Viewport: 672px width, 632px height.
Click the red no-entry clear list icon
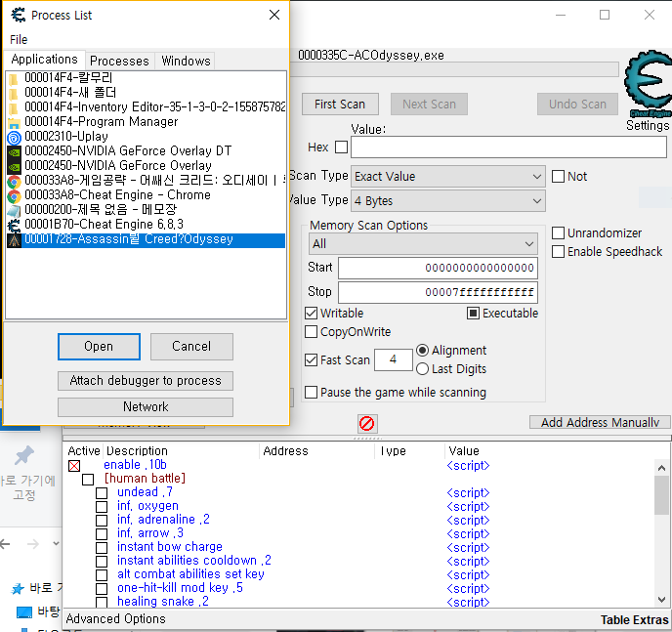coord(367,423)
